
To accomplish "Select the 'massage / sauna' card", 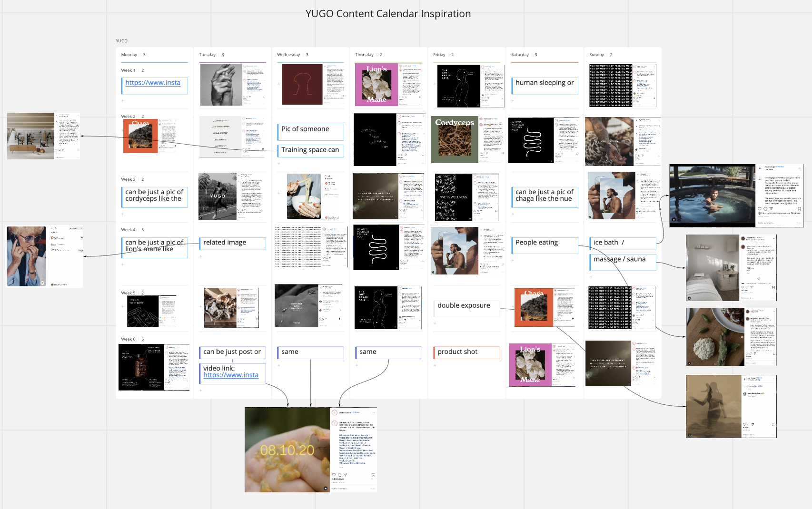I will (623, 262).
